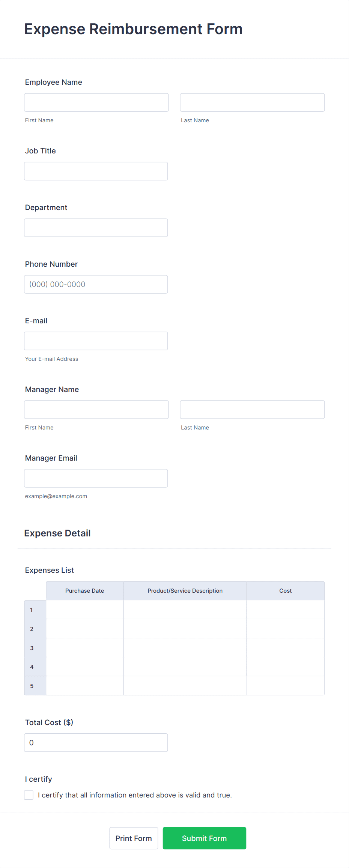The height and width of the screenshot is (868, 349).
Task: Click the Product/Service Description cell in row 2
Action: (185, 628)
